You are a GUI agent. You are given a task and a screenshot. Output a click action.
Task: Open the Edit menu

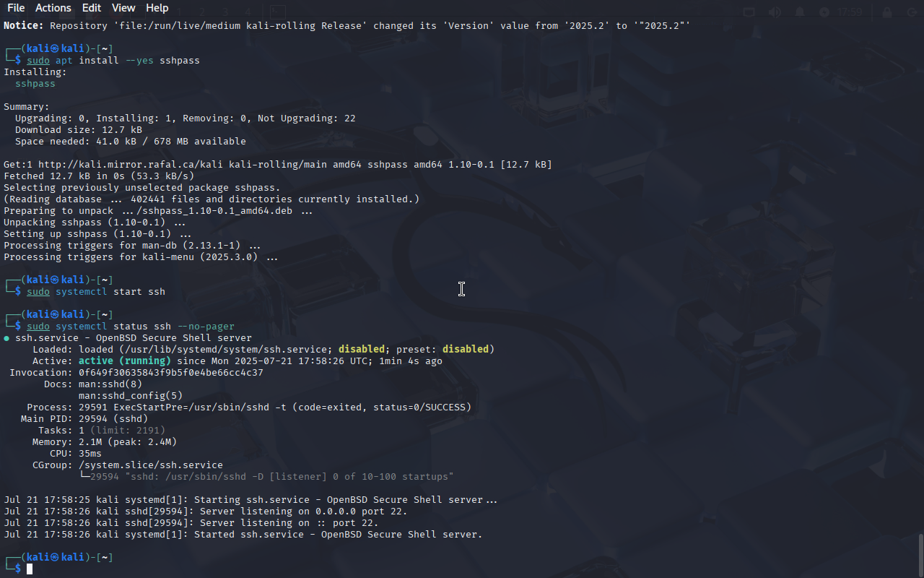(x=92, y=8)
